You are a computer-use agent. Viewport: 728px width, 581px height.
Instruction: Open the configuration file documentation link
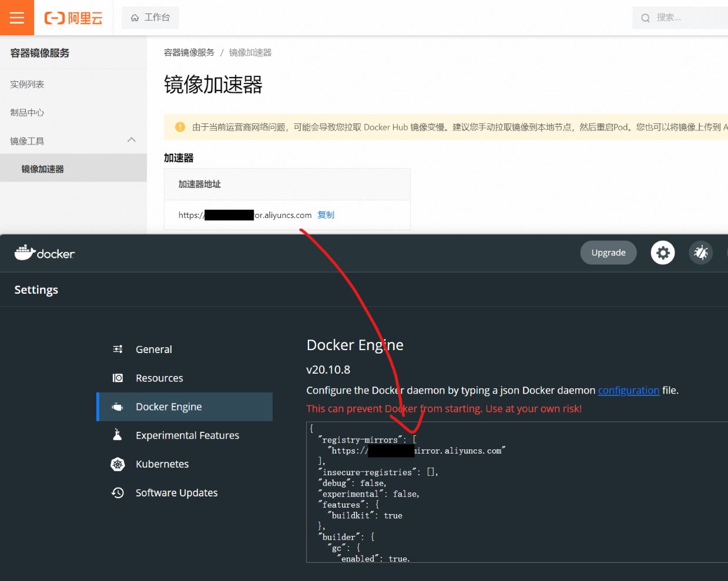pyautogui.click(x=628, y=391)
